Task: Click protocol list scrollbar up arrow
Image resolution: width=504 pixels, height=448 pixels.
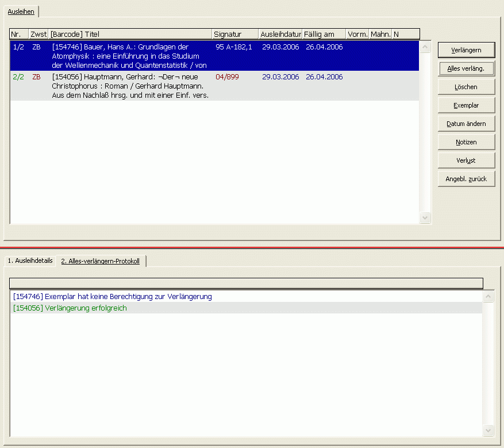Action: point(488,296)
